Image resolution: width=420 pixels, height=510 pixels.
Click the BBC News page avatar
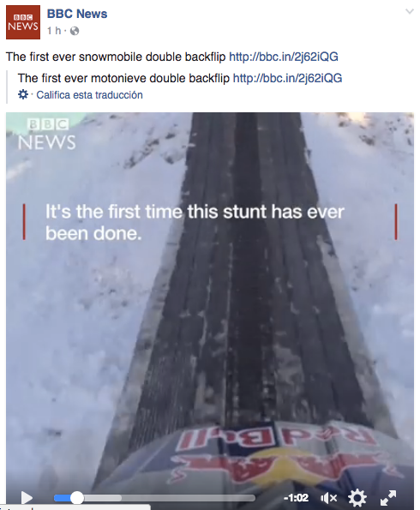[23, 22]
